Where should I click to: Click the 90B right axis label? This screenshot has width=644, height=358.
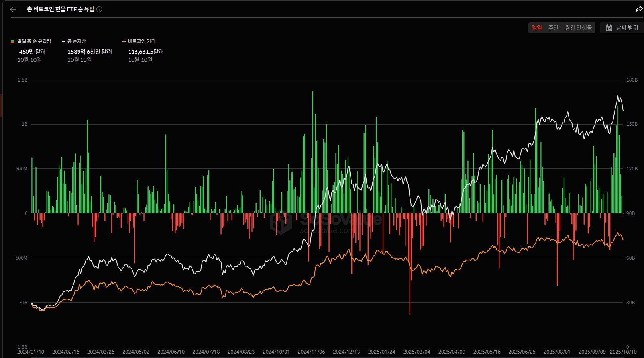pos(630,213)
